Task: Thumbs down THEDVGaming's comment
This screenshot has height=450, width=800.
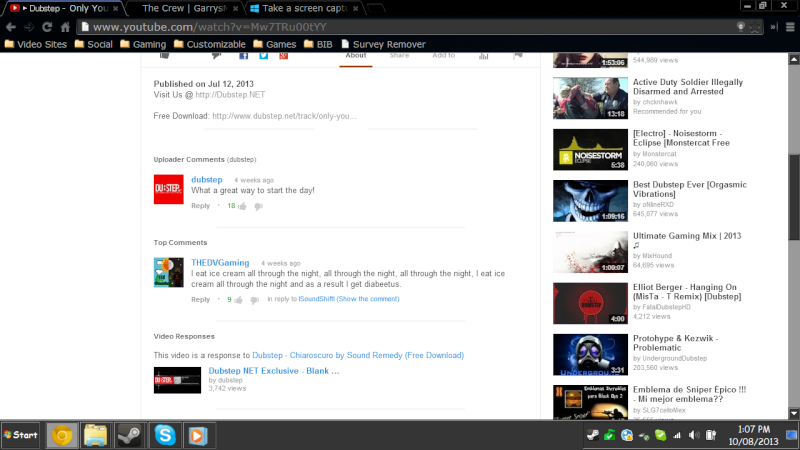Action: pos(255,299)
